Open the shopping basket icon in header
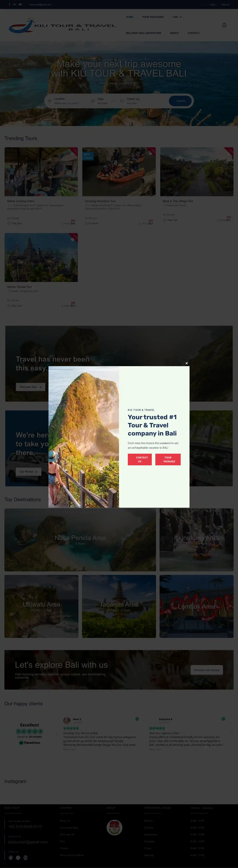 [224, 25]
